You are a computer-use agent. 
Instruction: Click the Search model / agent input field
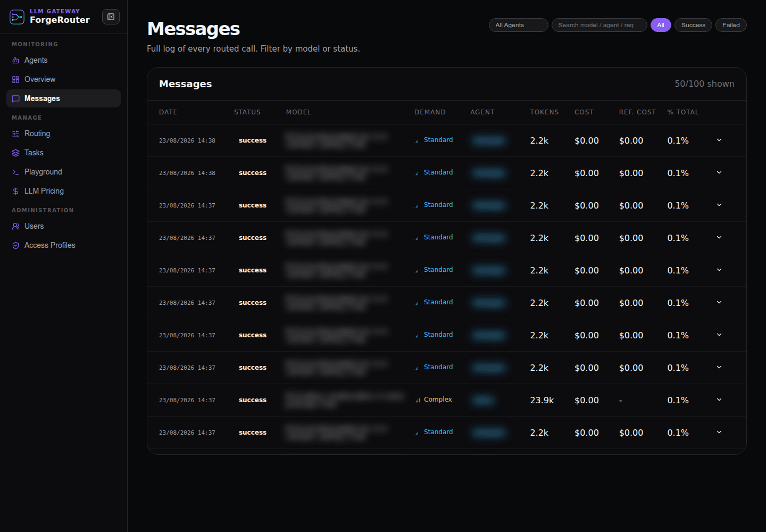pos(599,25)
